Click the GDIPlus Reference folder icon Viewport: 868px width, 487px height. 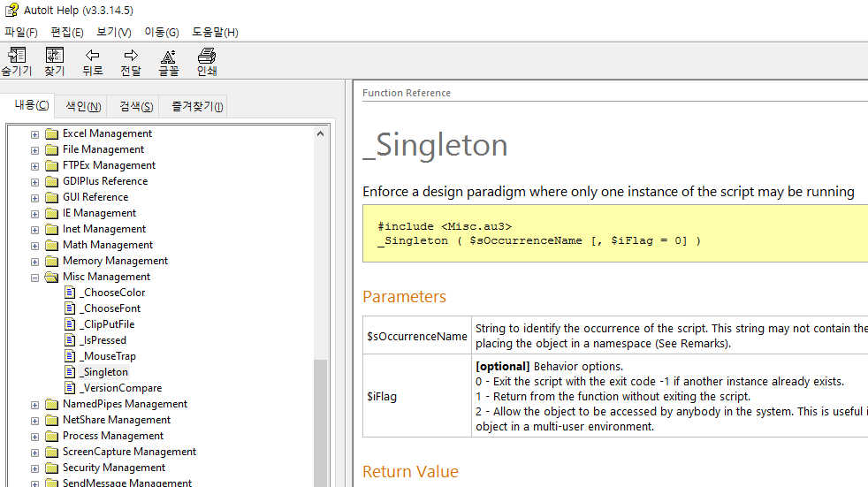[51, 181]
